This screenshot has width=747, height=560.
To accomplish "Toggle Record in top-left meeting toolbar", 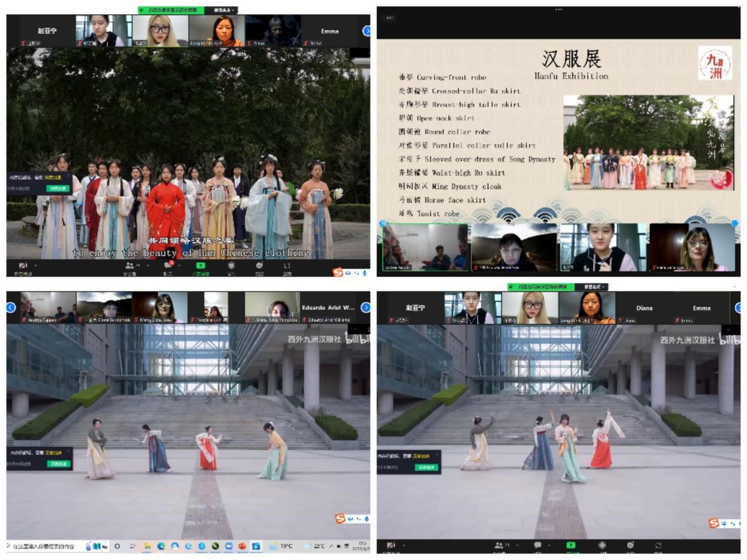I will (231, 266).
